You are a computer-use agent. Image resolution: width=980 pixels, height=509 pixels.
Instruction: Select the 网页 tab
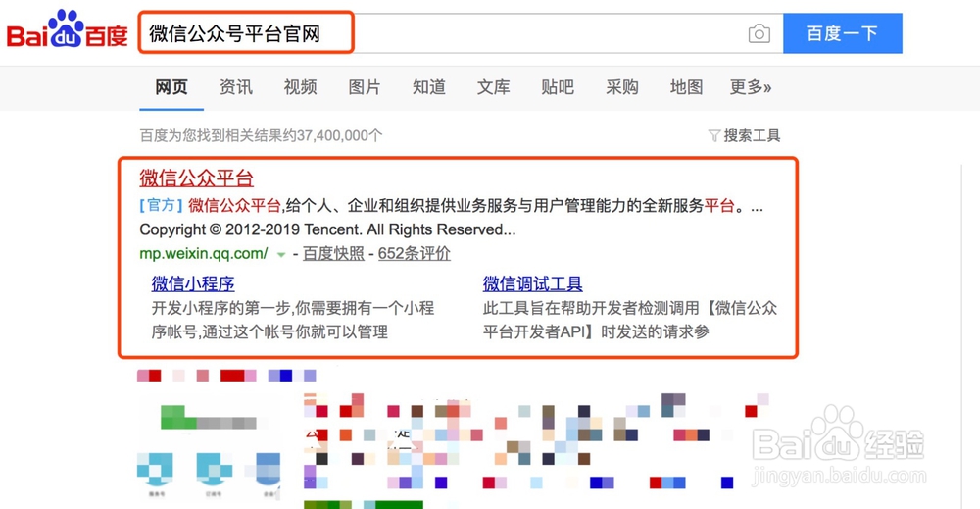click(x=171, y=87)
